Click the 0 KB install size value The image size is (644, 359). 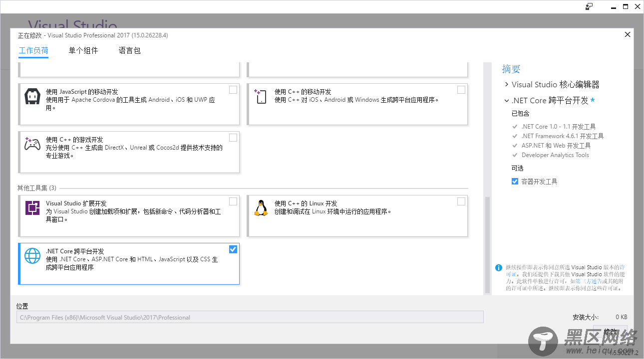pyautogui.click(x=621, y=317)
